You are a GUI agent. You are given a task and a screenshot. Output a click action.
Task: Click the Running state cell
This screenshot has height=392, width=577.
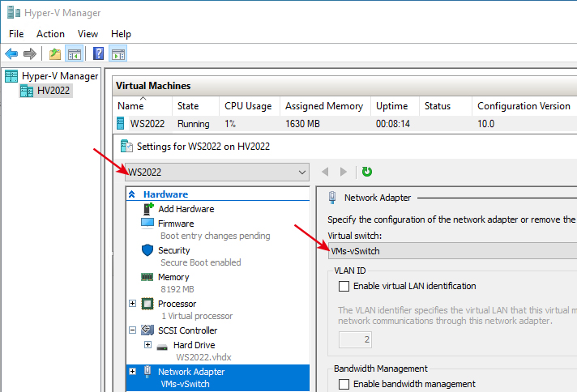pos(193,124)
